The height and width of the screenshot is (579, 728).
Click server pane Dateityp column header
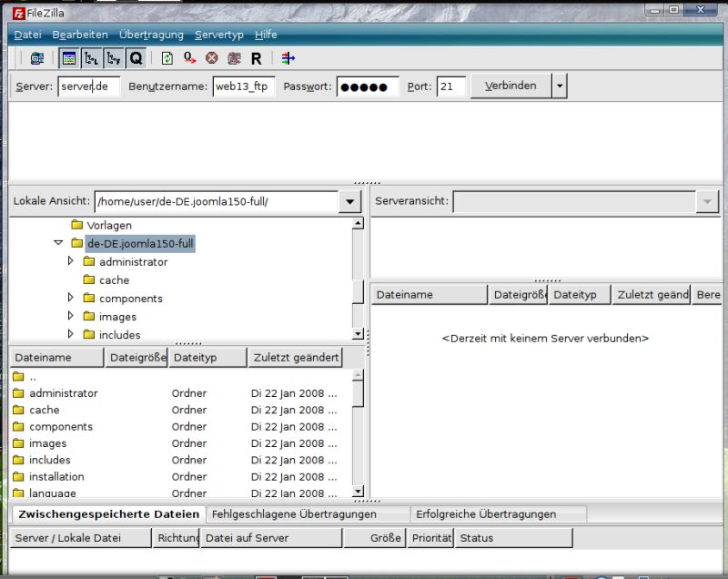580,295
